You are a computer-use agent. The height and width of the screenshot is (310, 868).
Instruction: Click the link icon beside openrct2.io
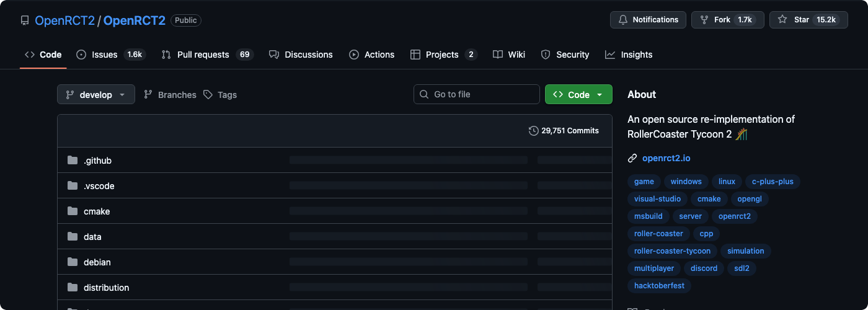[x=632, y=158]
